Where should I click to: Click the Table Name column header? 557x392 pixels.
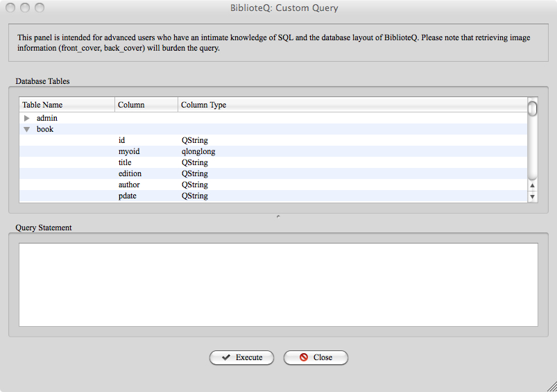click(x=67, y=105)
